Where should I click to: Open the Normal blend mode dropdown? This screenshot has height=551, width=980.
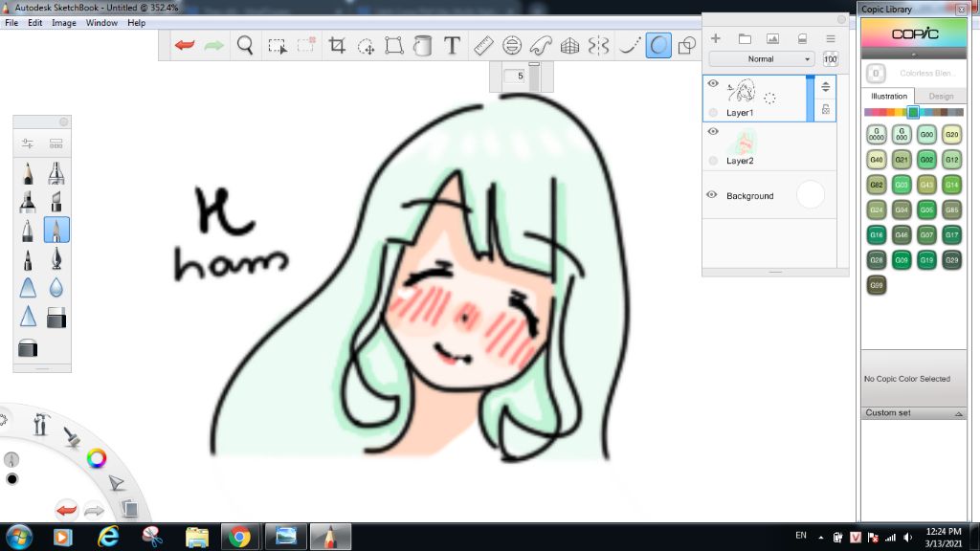pyautogui.click(x=761, y=58)
